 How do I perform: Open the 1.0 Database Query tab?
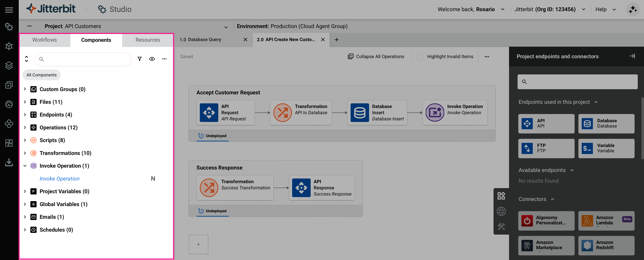point(200,40)
